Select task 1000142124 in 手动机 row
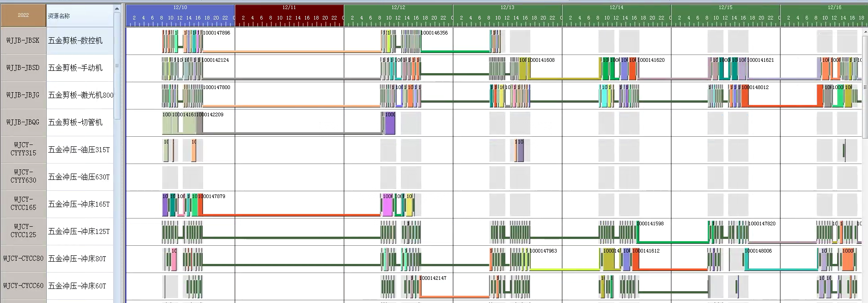 pyautogui.click(x=215, y=60)
